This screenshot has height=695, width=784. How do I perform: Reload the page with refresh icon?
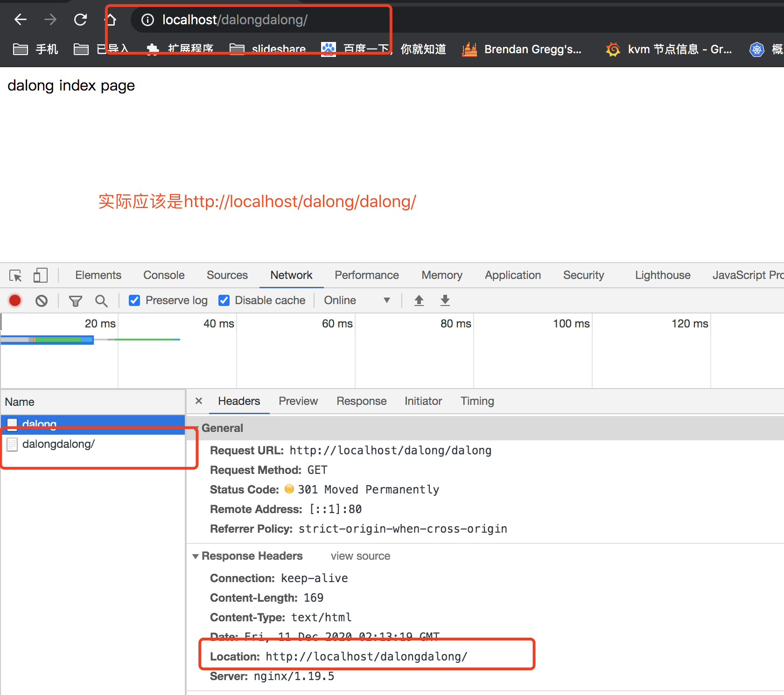[x=80, y=20]
